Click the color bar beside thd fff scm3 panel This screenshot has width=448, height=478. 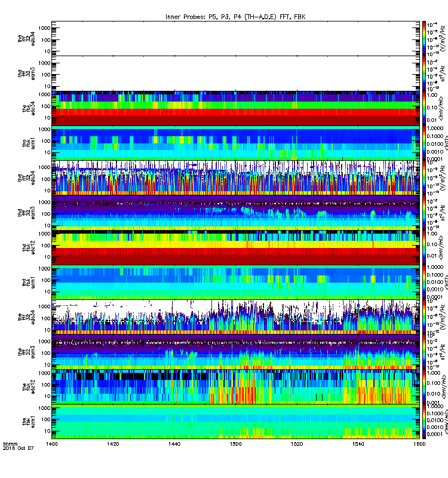[x=424, y=213]
